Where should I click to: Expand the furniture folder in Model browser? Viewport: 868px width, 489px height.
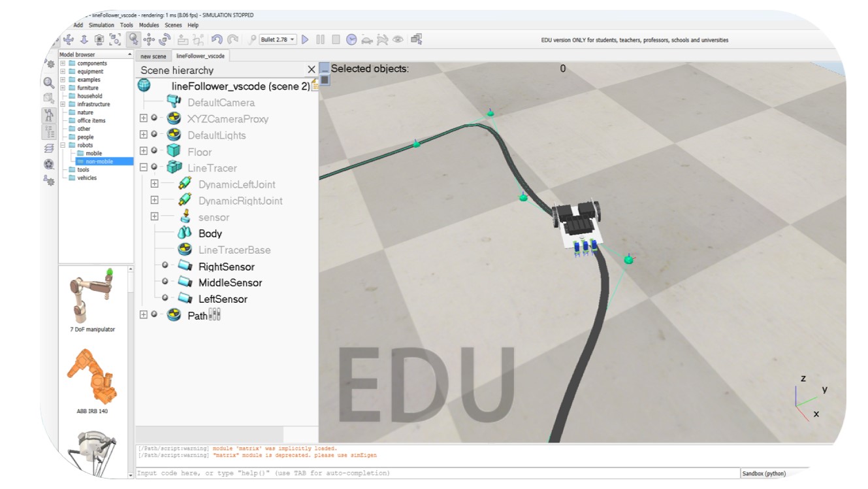tap(63, 88)
